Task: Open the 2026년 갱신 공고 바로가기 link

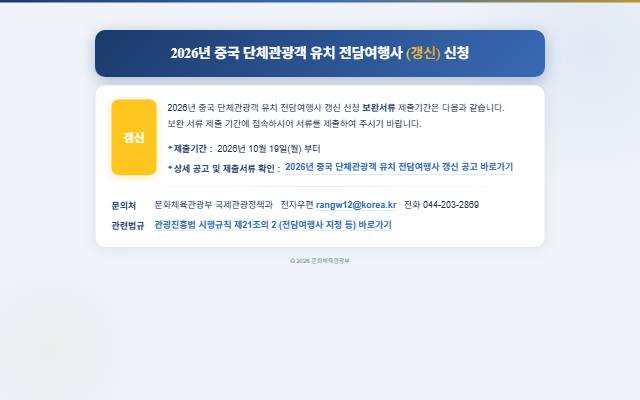Action: click(x=399, y=167)
